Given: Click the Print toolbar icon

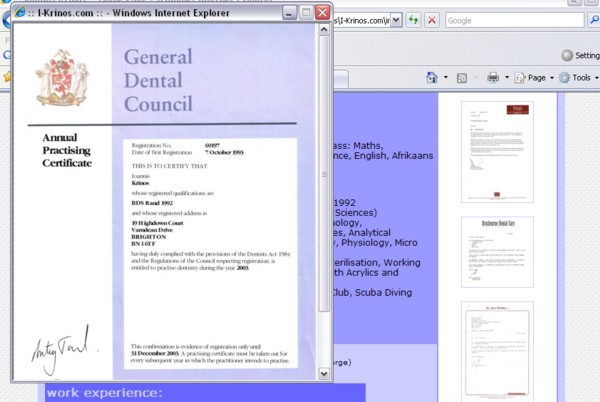Looking at the screenshot, I should [493, 78].
